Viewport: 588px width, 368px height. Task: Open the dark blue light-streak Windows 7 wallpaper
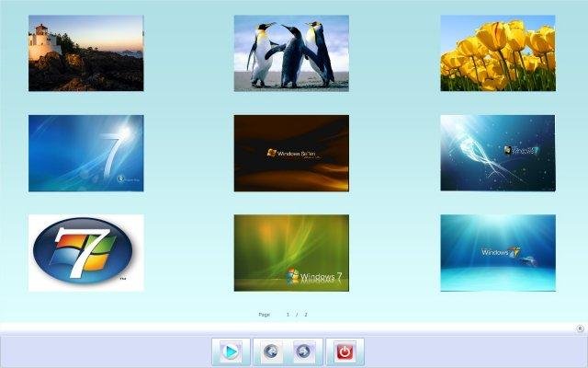(498, 154)
